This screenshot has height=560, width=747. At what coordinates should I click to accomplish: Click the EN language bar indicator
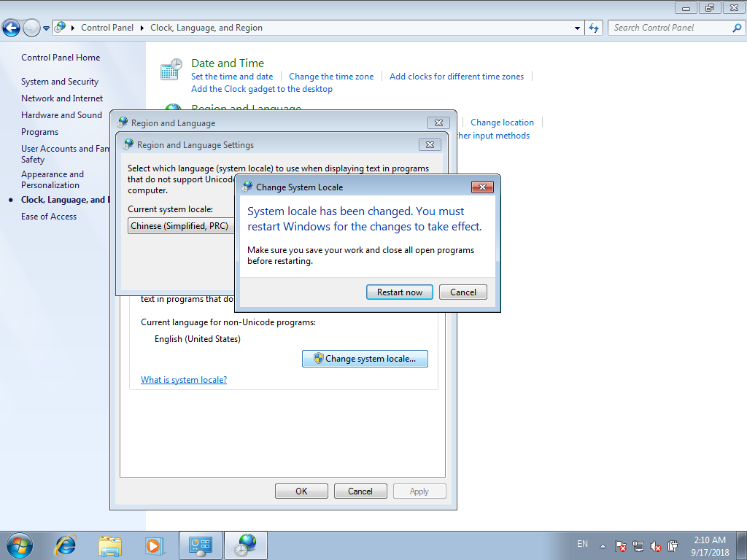coord(582,544)
